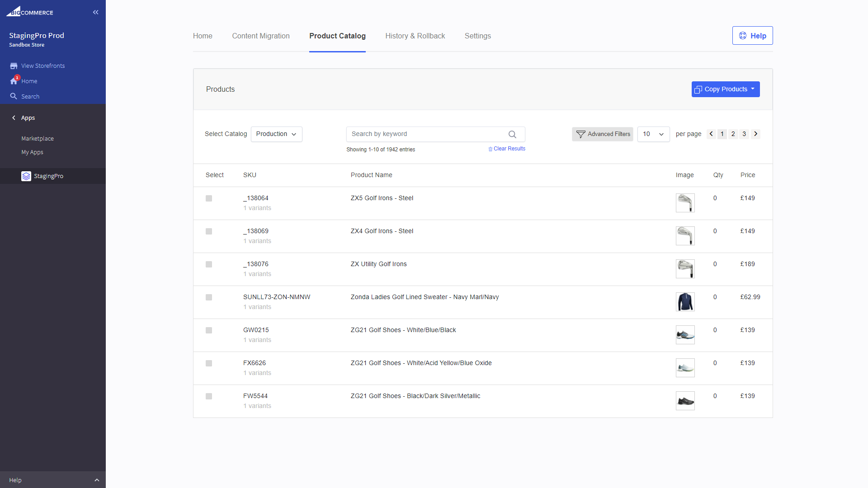
Task: Click the SKU column header
Action: 250,175
